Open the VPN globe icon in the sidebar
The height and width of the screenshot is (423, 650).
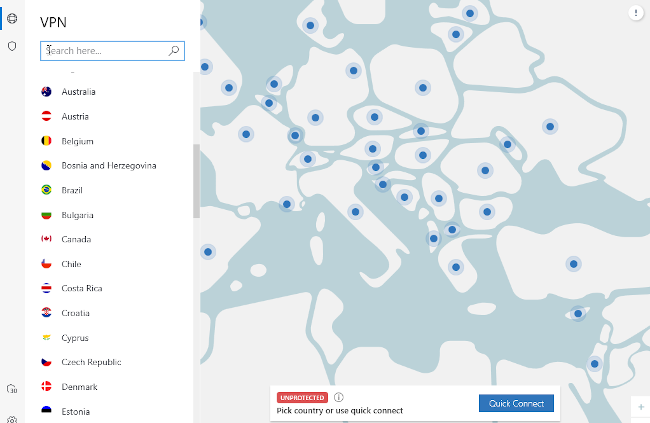point(12,18)
